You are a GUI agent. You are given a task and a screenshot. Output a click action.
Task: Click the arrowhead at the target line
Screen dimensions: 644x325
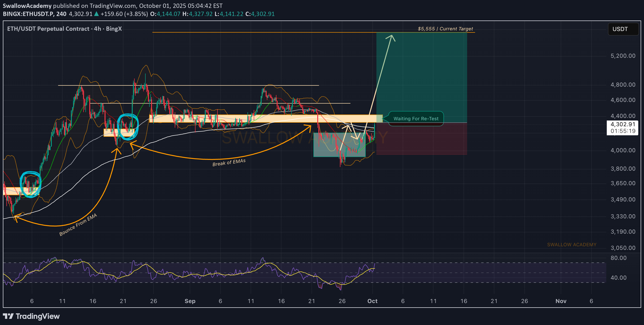pos(391,37)
